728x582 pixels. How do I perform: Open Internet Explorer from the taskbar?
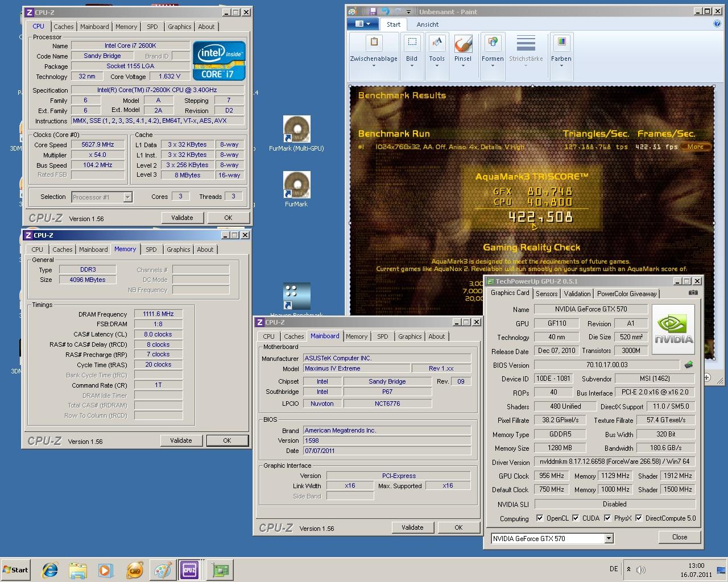pyautogui.click(x=50, y=570)
